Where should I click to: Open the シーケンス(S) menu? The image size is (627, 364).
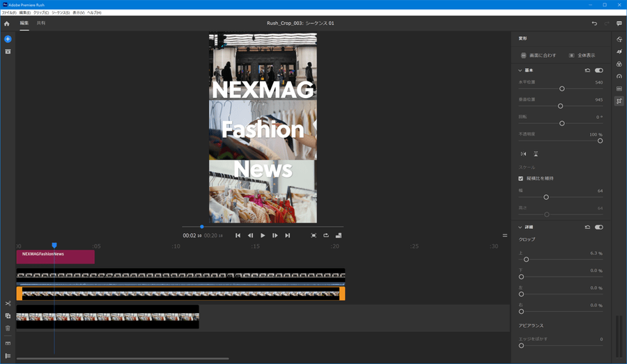pos(61,13)
